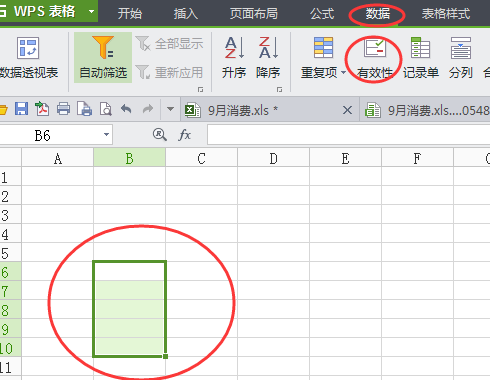Select row 3 header
This screenshot has width=490, height=380.
coord(10,215)
